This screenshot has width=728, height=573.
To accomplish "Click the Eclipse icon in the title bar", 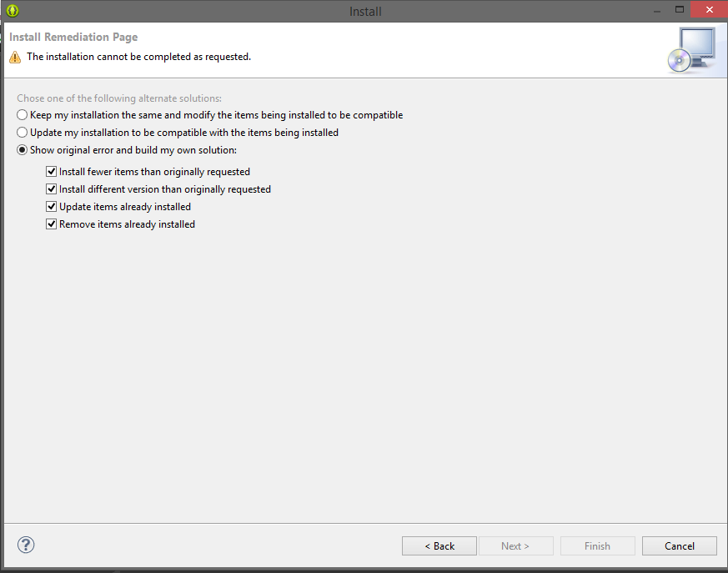I will click(12, 11).
